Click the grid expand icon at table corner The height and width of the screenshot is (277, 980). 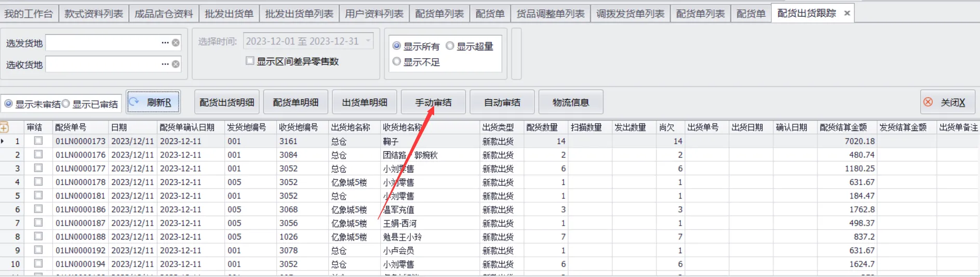(4, 127)
